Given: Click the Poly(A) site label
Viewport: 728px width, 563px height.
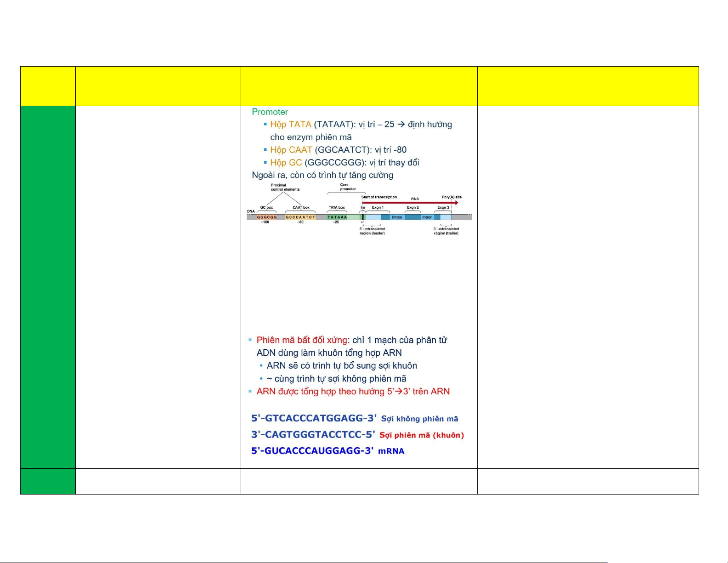Looking at the screenshot, I should pos(451,197).
